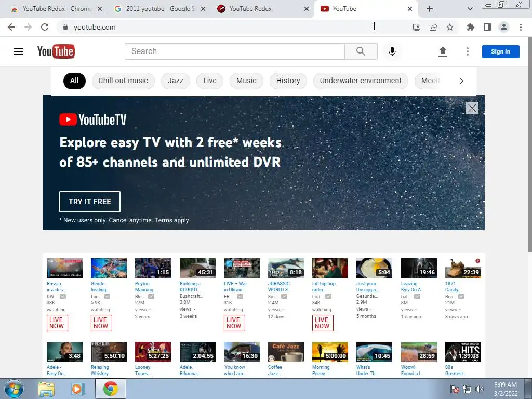Screen dimensions: 532x399
Task: Open a new Chrome tab
Action: 430,9
